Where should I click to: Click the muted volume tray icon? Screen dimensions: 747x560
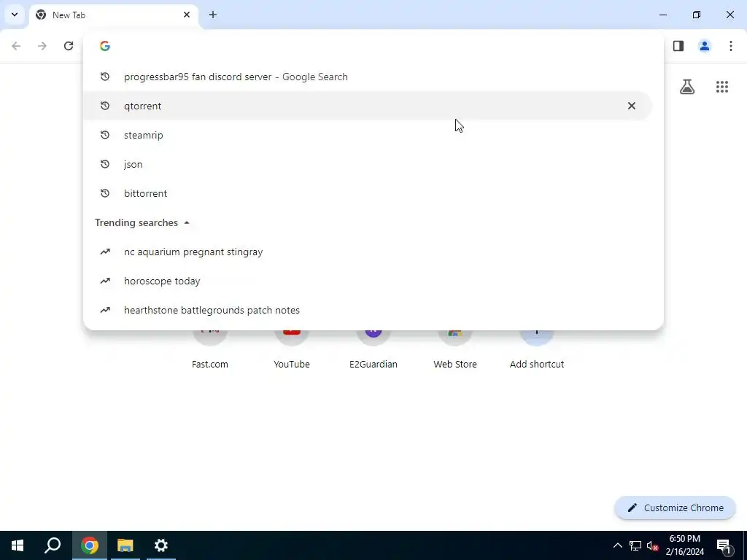(x=652, y=545)
